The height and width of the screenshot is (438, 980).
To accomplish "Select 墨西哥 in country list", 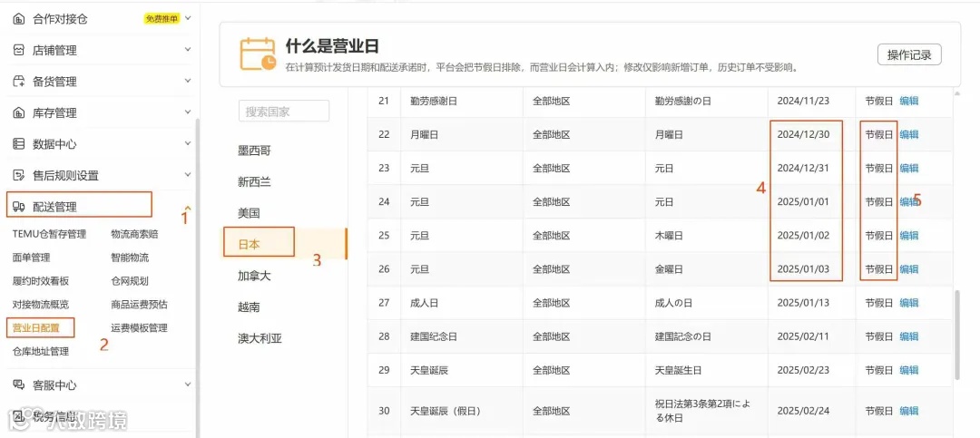I will (254, 151).
